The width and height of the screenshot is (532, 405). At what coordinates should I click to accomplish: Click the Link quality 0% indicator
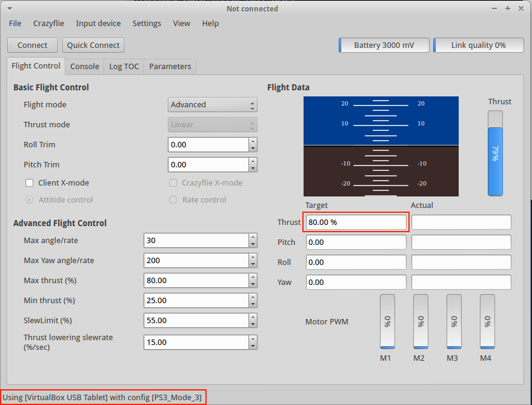click(x=478, y=45)
